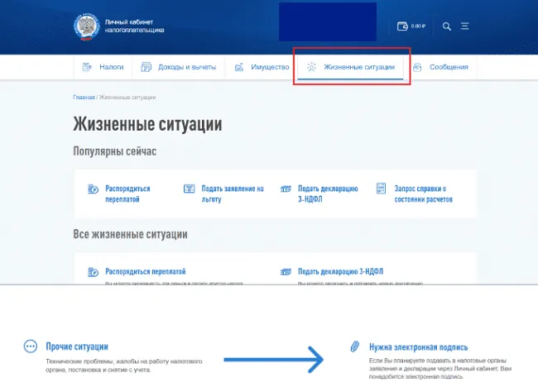Click the Federal Tax Service emblem logo
The width and height of the screenshot is (538, 392).
pos(85,26)
